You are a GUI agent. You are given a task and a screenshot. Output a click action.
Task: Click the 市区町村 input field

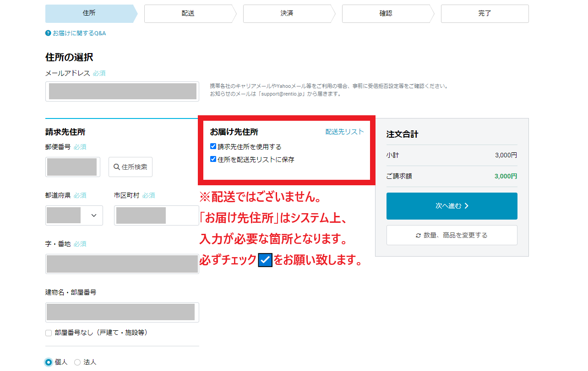pyautogui.click(x=157, y=215)
